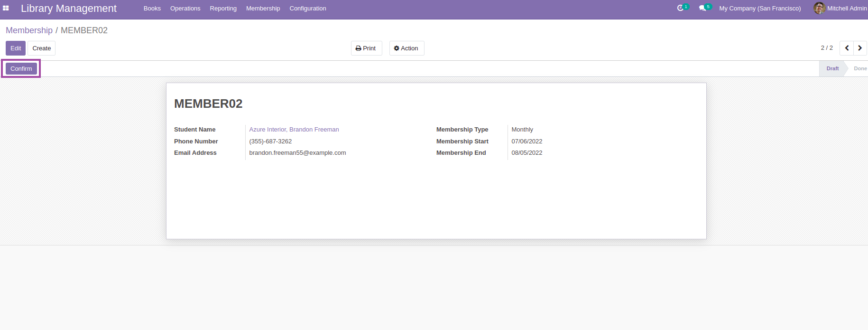Click the Email Address label
This screenshot has width=868, height=330.
coord(195,152)
